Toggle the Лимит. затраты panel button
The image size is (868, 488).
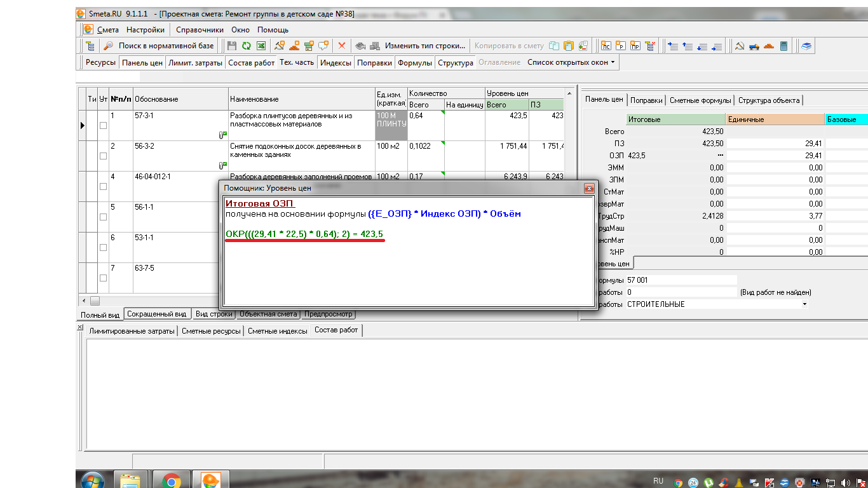pyautogui.click(x=196, y=62)
